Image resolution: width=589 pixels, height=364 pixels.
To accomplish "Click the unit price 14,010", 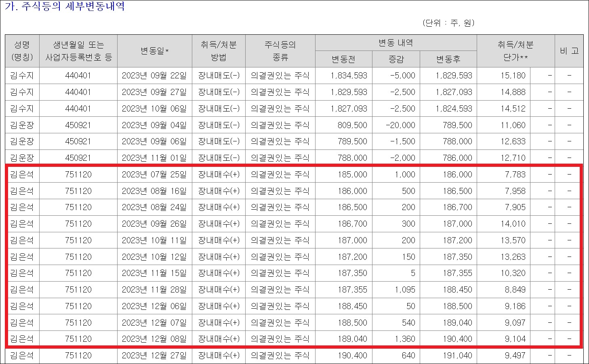I will (x=513, y=224).
